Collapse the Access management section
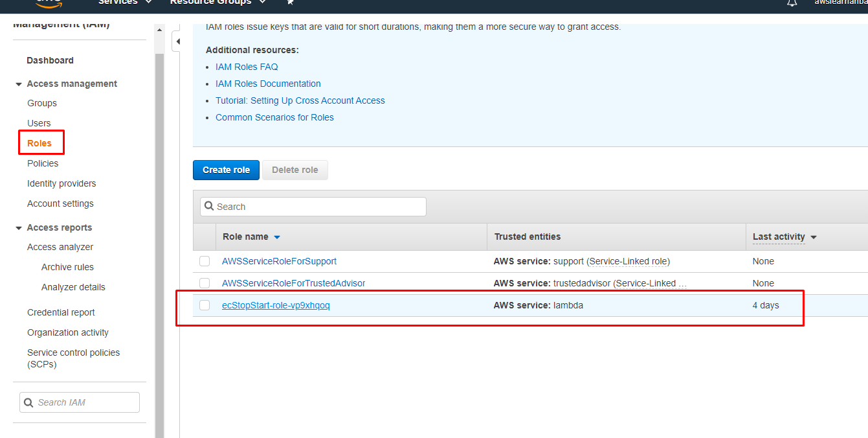 pyautogui.click(x=18, y=84)
